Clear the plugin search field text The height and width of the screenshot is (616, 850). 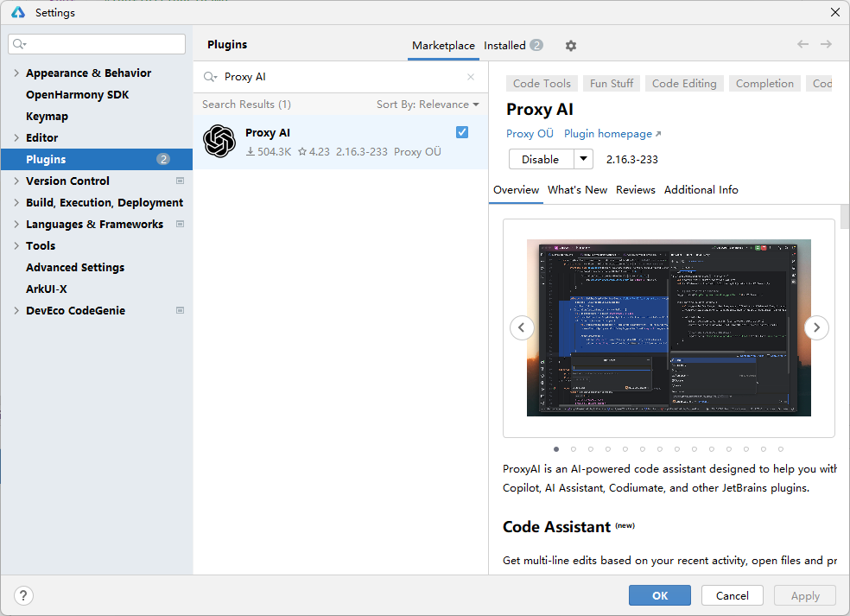(x=471, y=77)
